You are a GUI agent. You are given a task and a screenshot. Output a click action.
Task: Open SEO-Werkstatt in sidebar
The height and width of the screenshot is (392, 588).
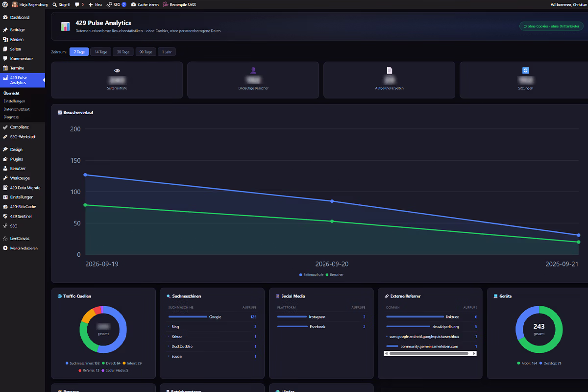point(22,137)
